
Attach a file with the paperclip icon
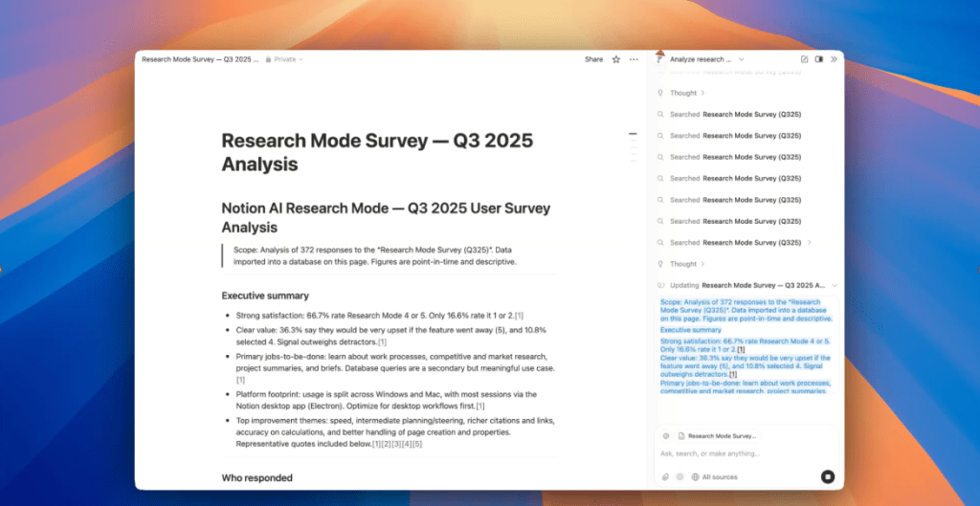(665, 476)
